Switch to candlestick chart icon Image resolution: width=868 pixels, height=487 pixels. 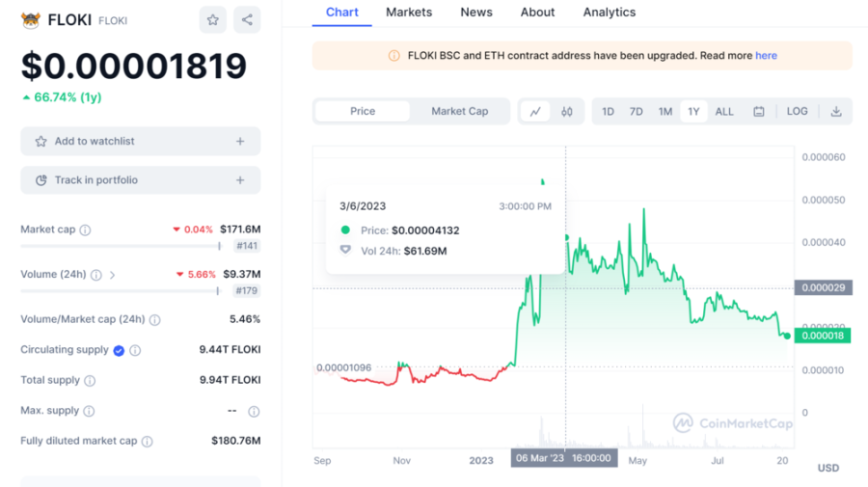pos(567,112)
